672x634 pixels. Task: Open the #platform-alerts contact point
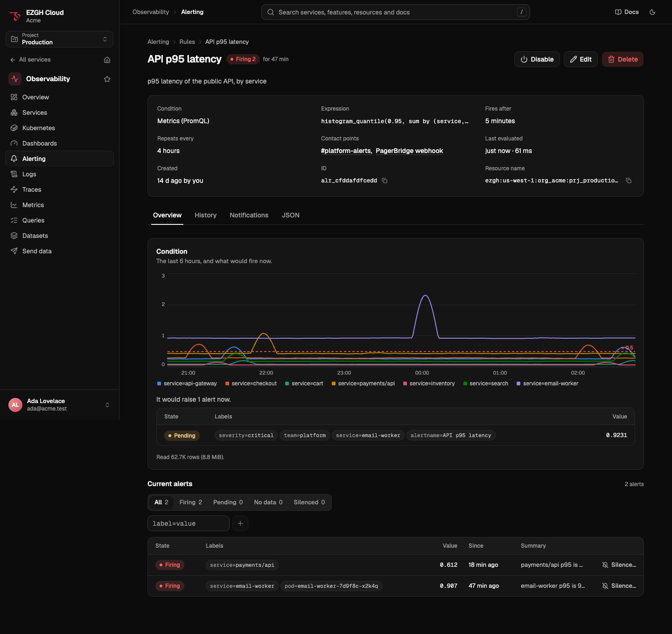(346, 151)
